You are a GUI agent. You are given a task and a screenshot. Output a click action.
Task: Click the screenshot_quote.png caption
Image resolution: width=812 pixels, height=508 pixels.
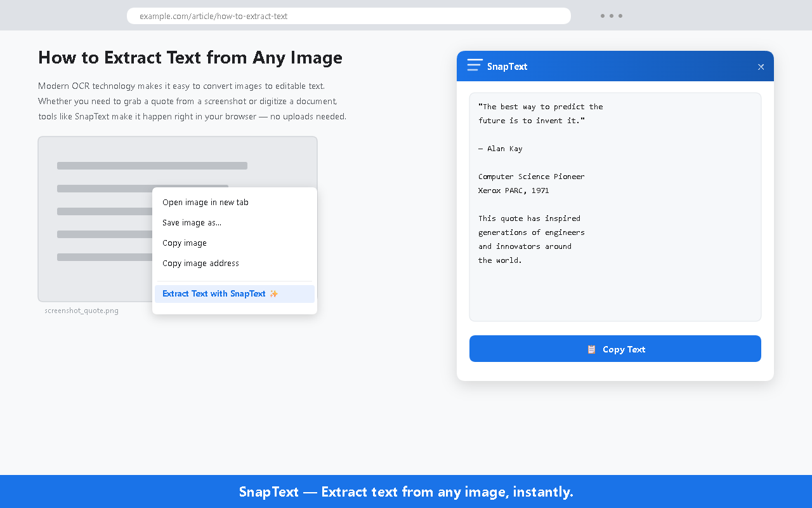coord(82,311)
